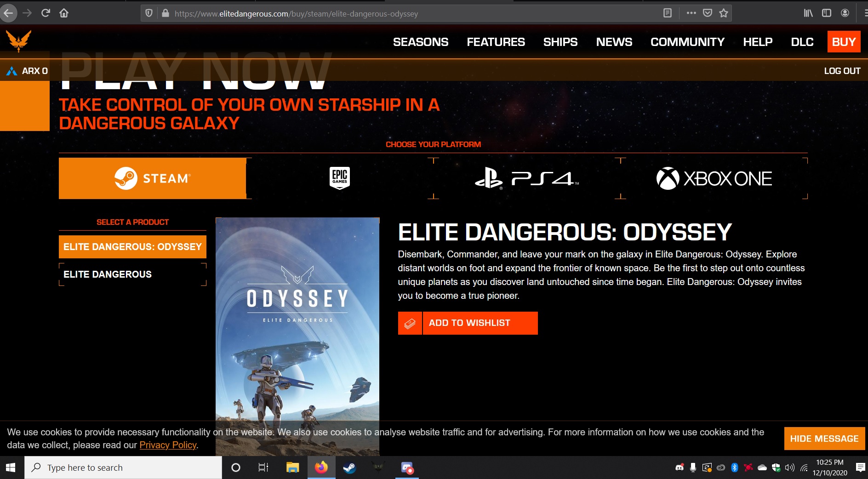Click the tracking protection shield icon

coord(149,13)
